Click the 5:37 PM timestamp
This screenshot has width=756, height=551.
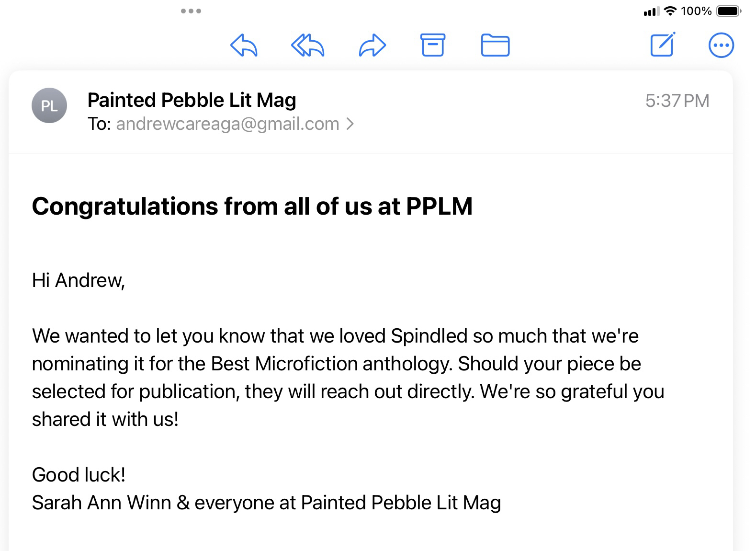pos(677,101)
